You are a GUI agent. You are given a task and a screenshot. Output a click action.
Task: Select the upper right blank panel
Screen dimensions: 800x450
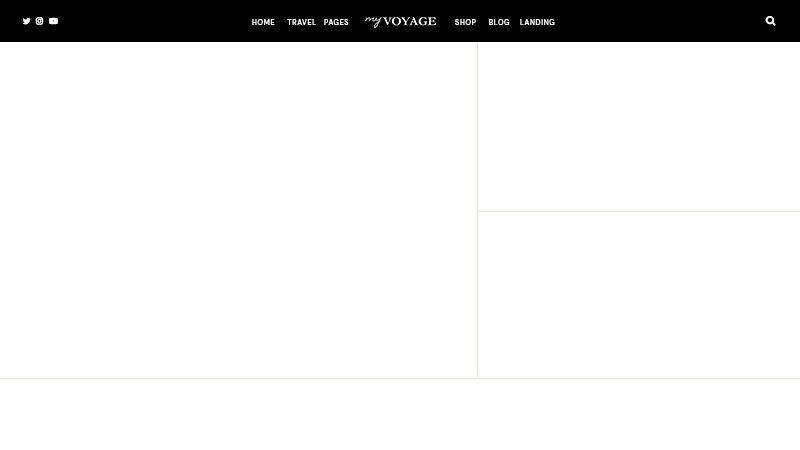[x=639, y=126]
